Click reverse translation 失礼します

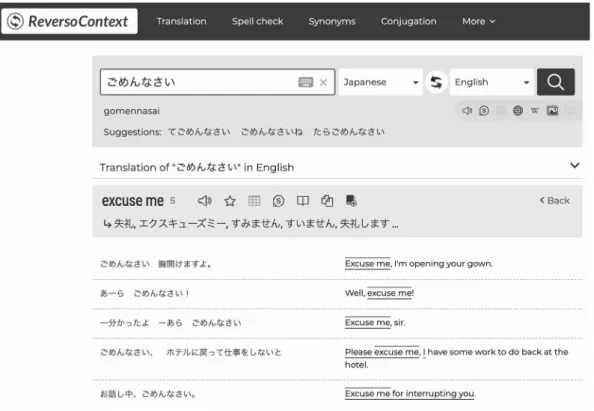click(364, 224)
